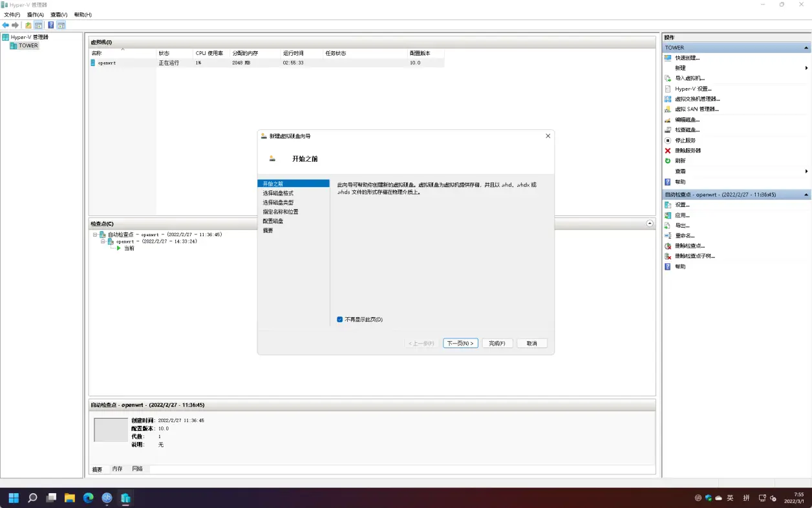Open the 操作(A) menu

(36, 14)
